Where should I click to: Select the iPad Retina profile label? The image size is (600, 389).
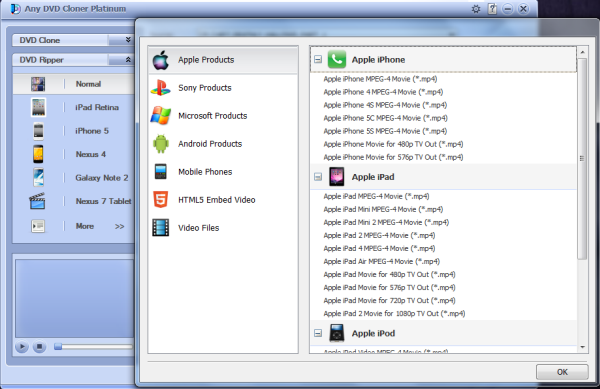(97, 107)
